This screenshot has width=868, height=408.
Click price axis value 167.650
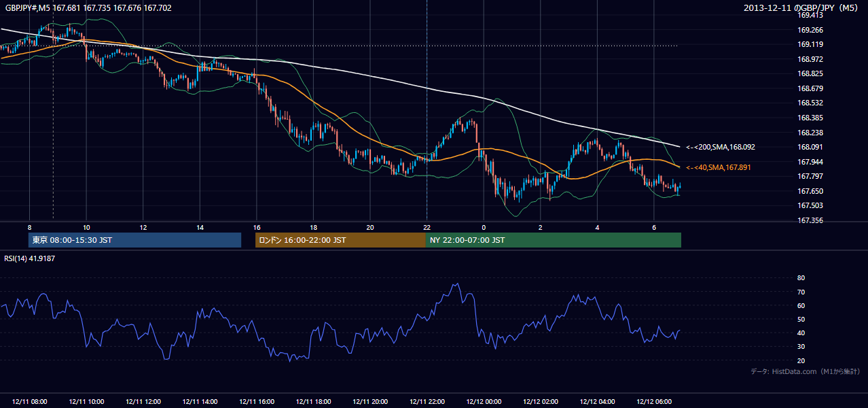[x=810, y=191]
